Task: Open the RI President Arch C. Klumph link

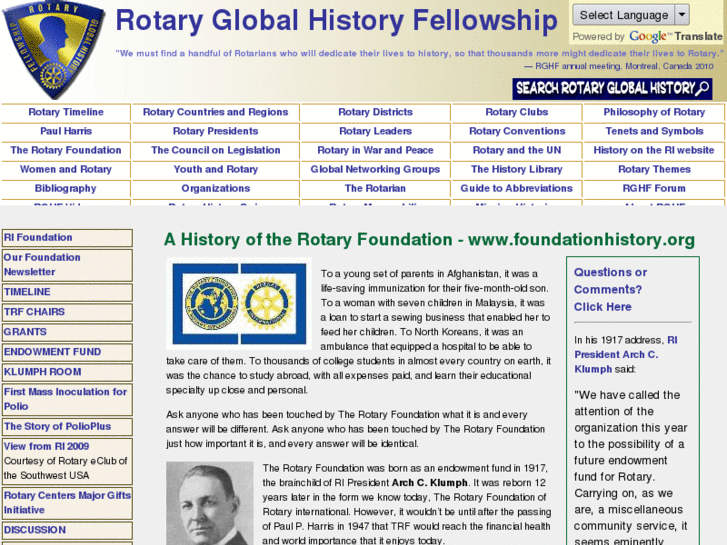Action: [x=625, y=355]
